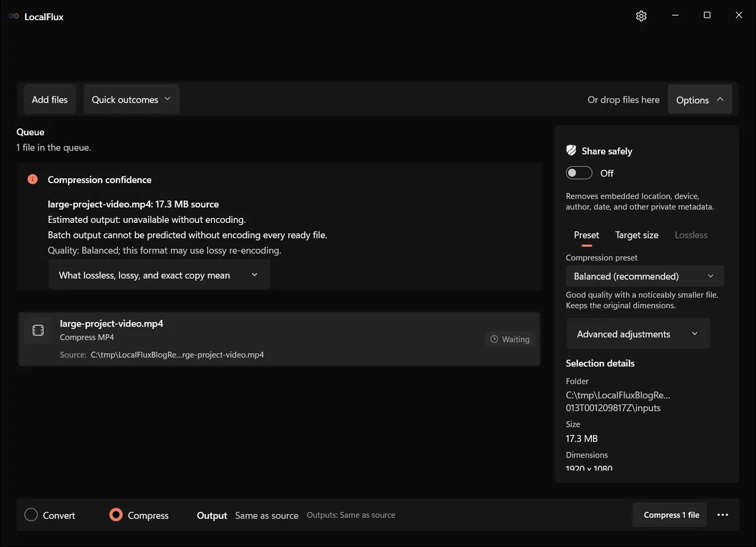This screenshot has height=547, width=756.
Task: Open the settings gear icon
Action: pos(641,16)
